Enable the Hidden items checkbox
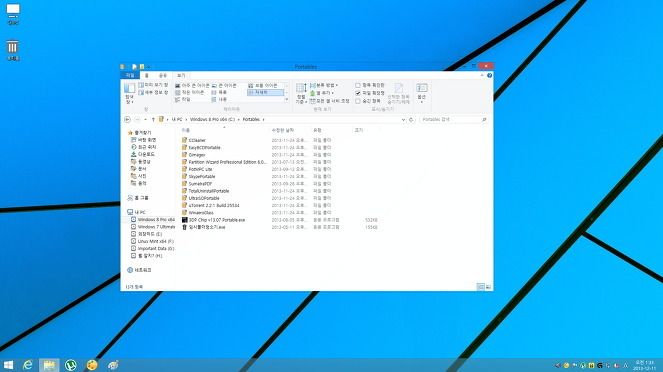663x372 pixels. 358,101
